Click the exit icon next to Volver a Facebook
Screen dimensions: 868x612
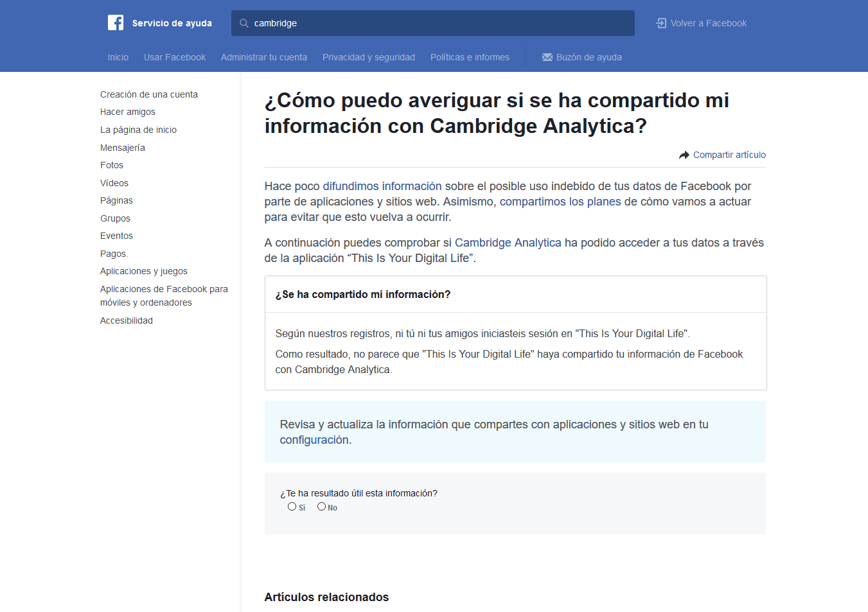coord(660,22)
